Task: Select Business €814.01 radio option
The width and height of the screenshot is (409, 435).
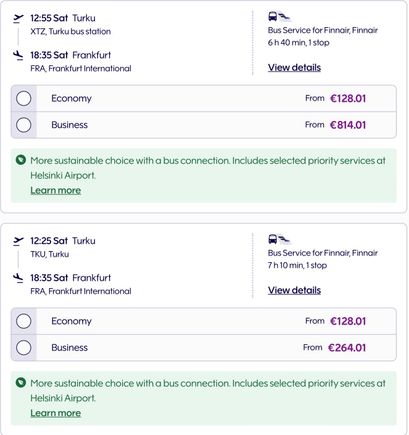Action: pos(24,125)
